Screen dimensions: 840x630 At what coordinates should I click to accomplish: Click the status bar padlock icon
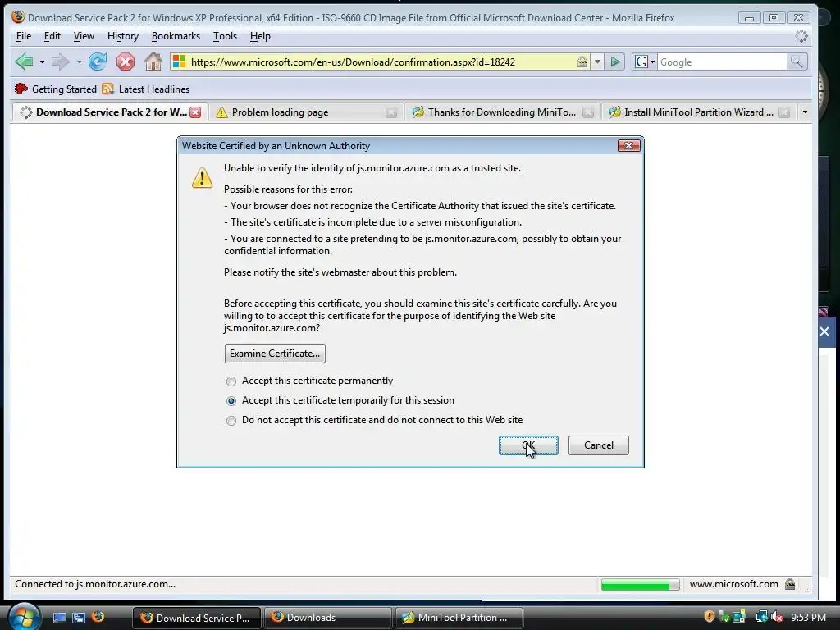click(790, 584)
